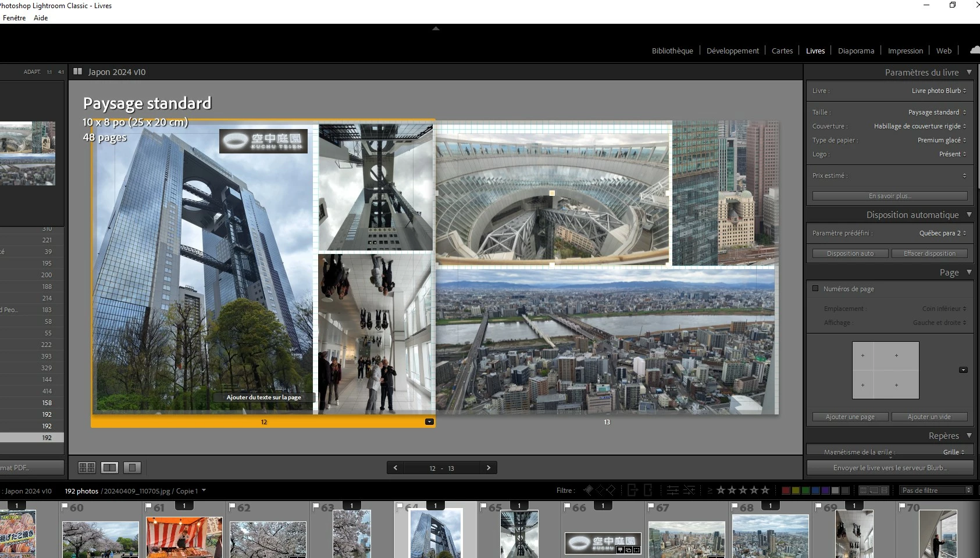Click Effacer disposition button
The image size is (980, 558).
(x=929, y=253)
